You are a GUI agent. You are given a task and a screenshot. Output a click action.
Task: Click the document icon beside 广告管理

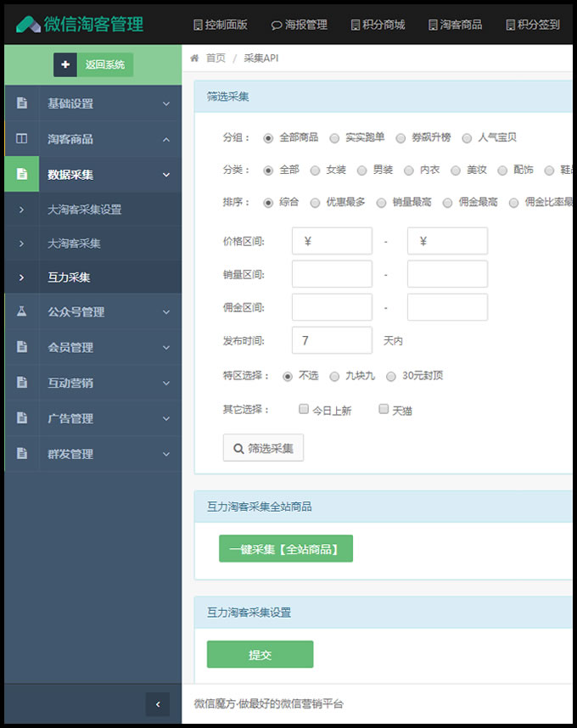tap(22, 417)
